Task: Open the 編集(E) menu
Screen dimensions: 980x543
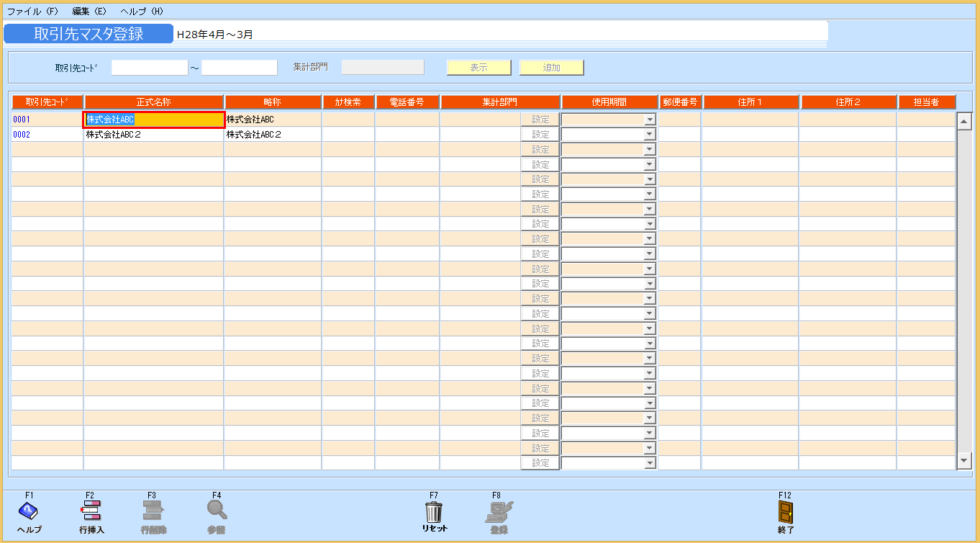Action: click(x=89, y=12)
